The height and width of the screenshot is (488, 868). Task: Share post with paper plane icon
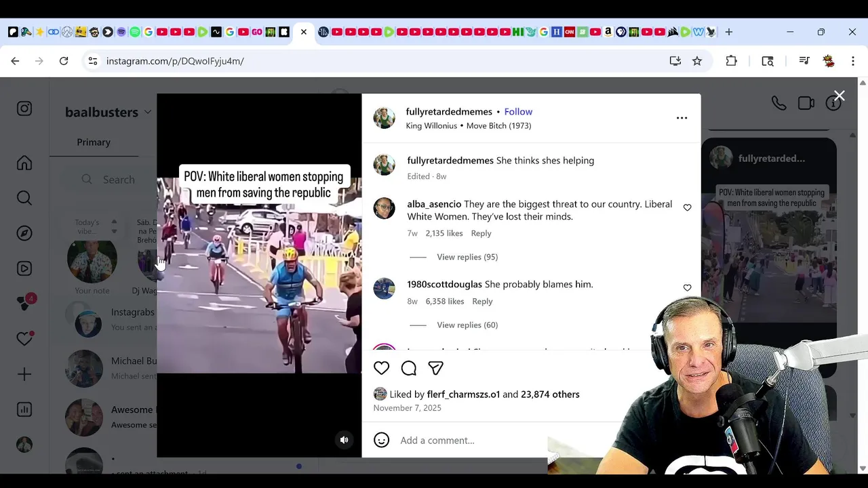tap(436, 368)
